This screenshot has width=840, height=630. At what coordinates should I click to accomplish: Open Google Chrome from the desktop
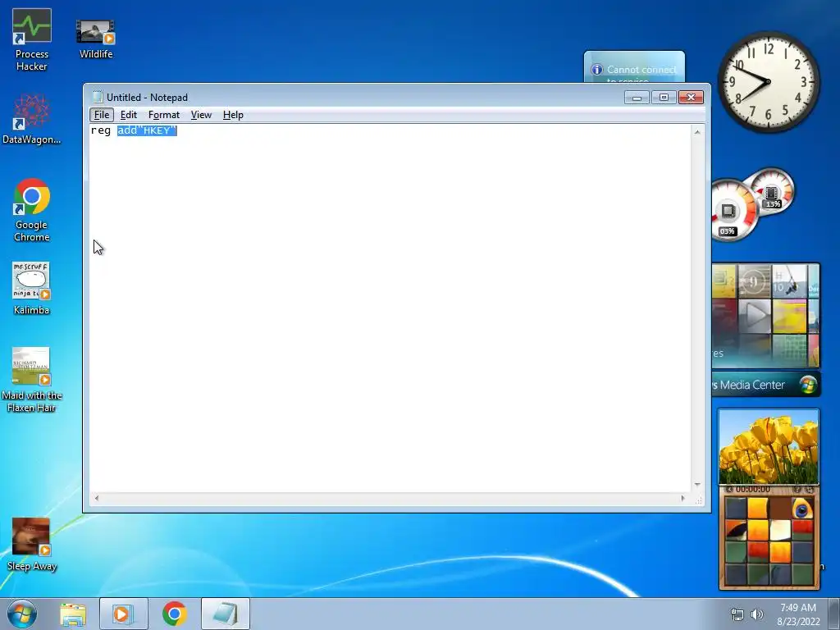tap(32, 211)
